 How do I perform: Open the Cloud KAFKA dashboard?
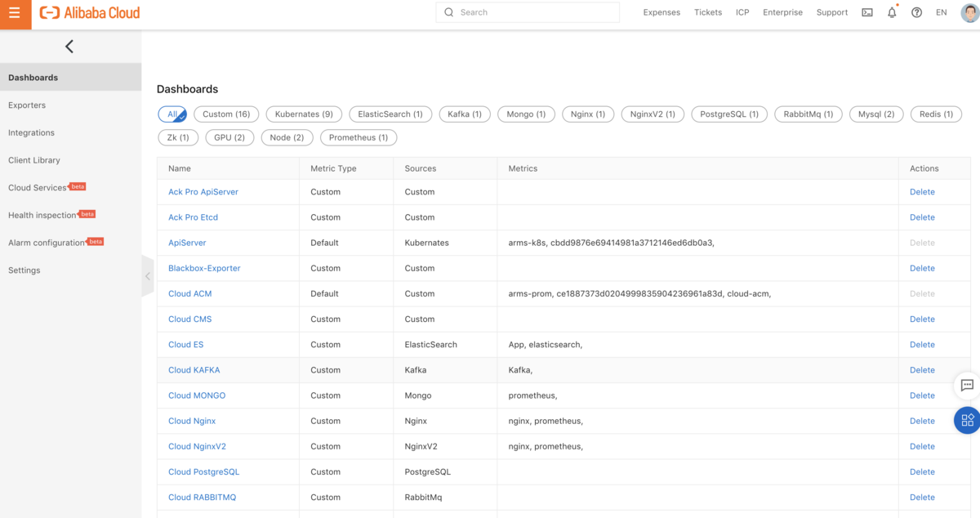(194, 370)
